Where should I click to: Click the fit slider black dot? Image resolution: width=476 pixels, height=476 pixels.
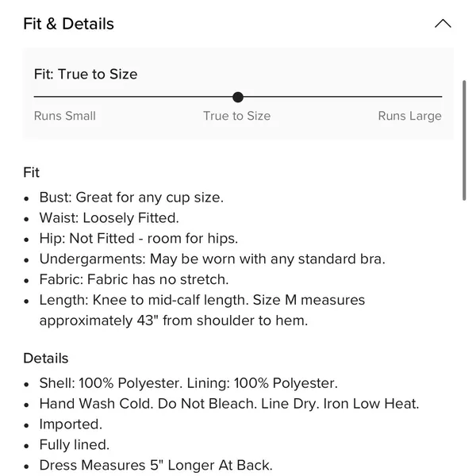[238, 97]
